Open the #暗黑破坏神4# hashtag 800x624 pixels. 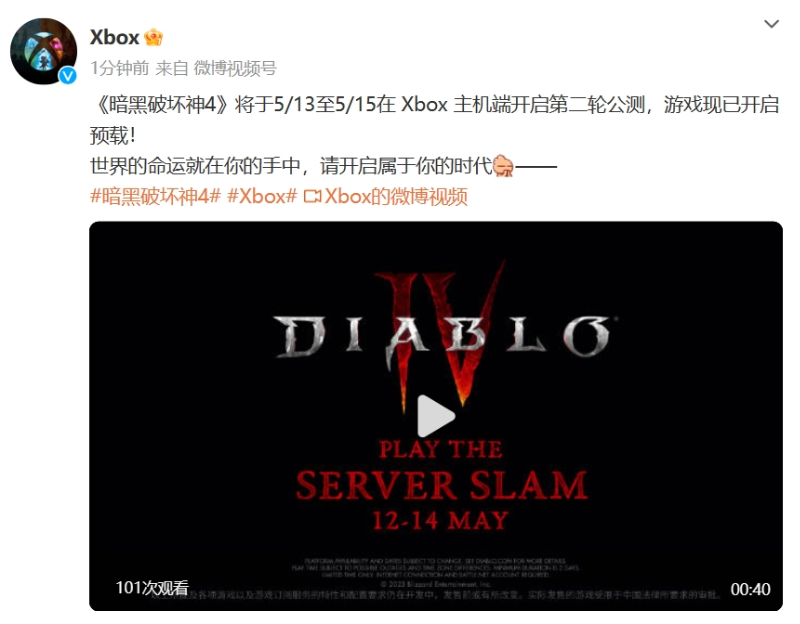tap(155, 196)
